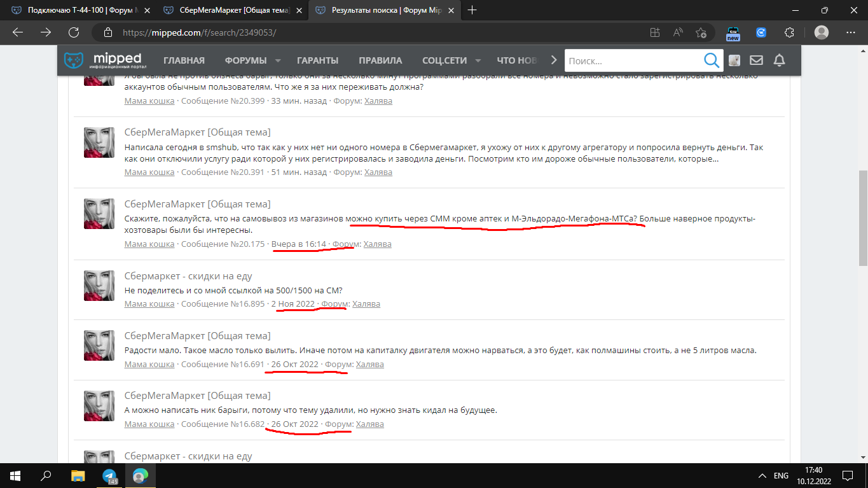The image size is (868, 488).
Task: Show hidden system tray icons
Action: point(762,476)
